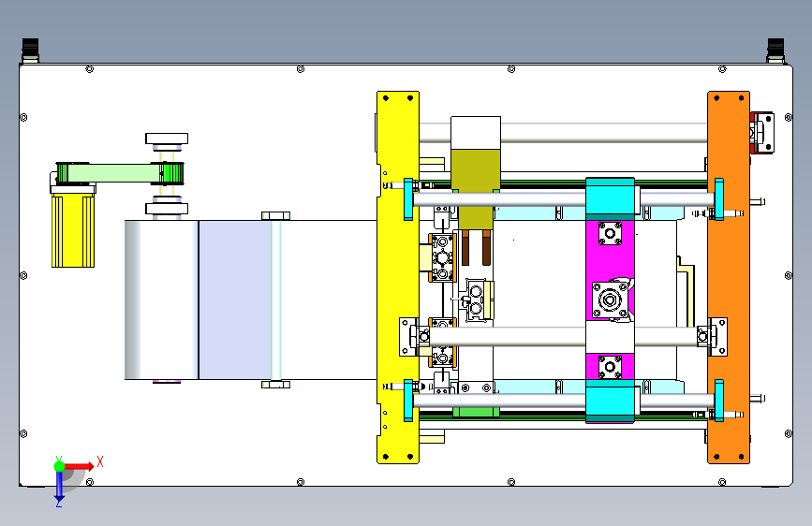This screenshot has width=812, height=526.
Task: Select the orange vertical side plate
Action: (x=728, y=277)
